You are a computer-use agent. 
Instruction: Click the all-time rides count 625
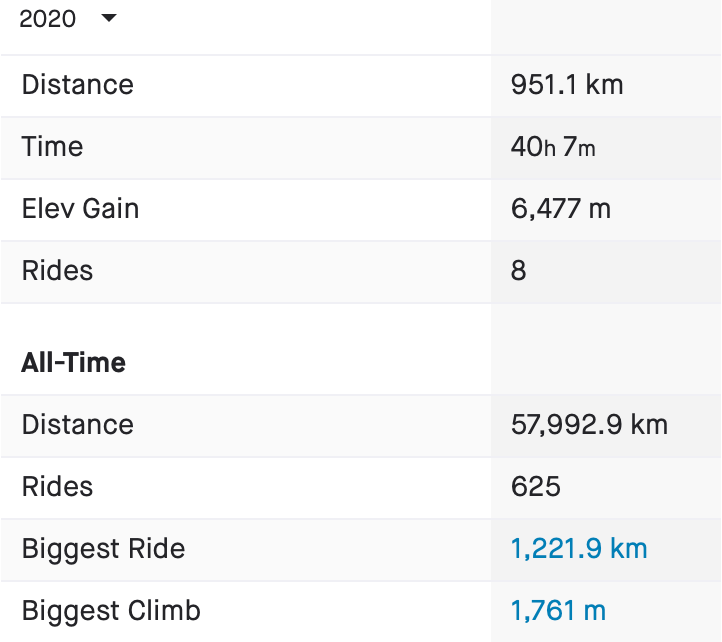tap(535, 487)
